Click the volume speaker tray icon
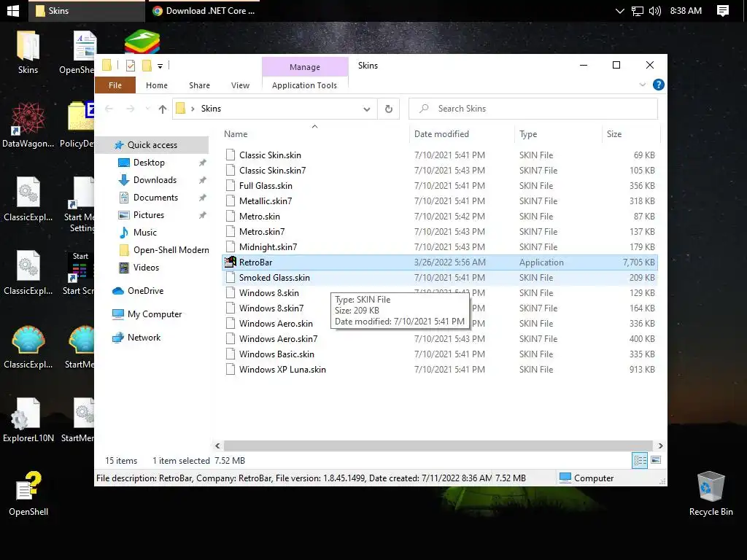 coord(655,10)
